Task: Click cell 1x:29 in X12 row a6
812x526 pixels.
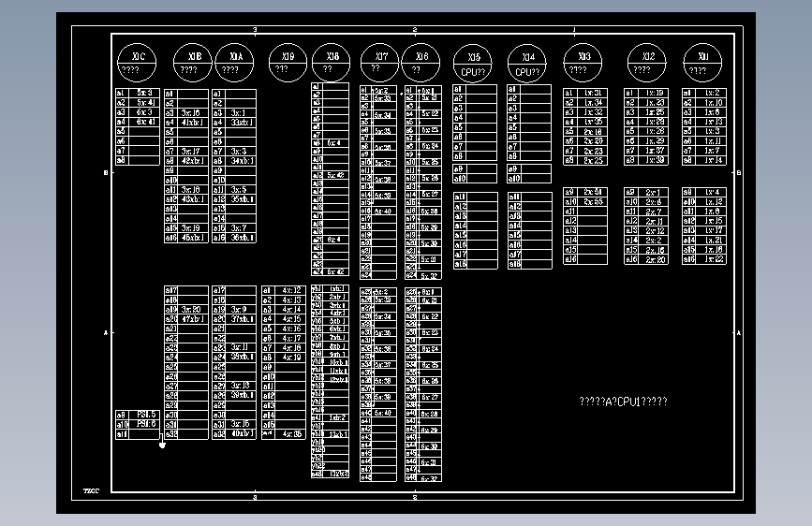Action: (654, 140)
